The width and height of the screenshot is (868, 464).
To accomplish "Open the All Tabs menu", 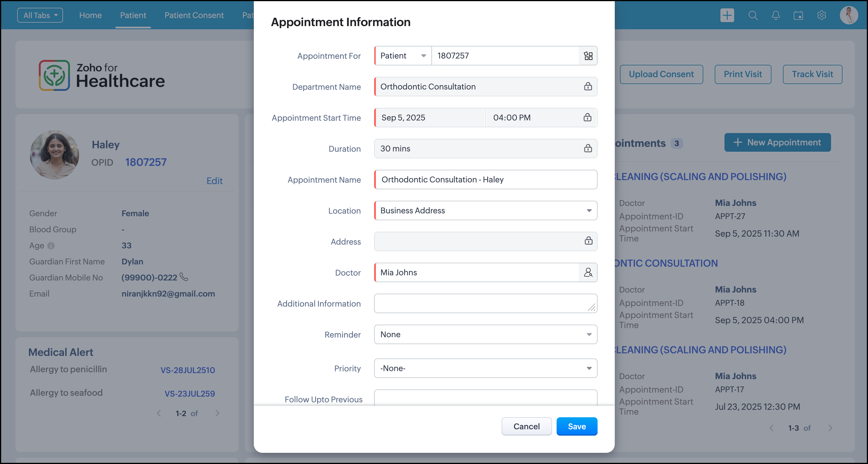I will pos(40,15).
